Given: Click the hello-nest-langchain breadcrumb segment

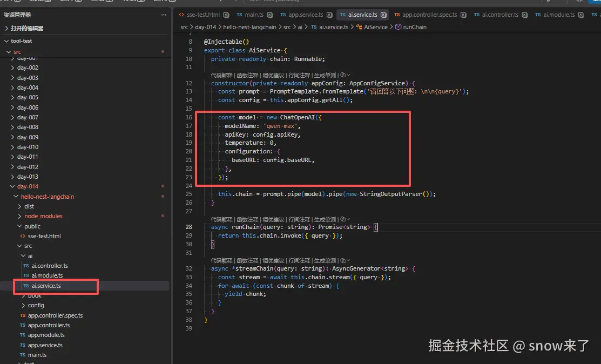Looking at the screenshot, I should coord(249,27).
